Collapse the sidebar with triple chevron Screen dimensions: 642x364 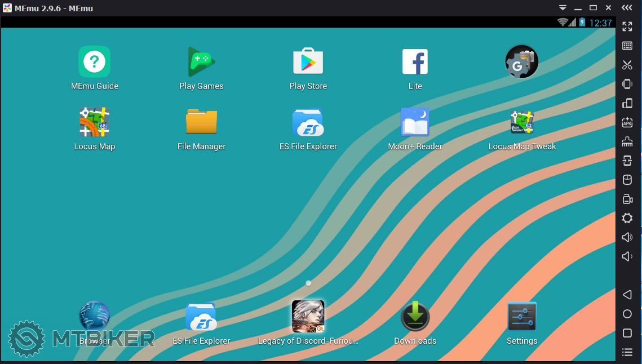pyautogui.click(x=627, y=8)
